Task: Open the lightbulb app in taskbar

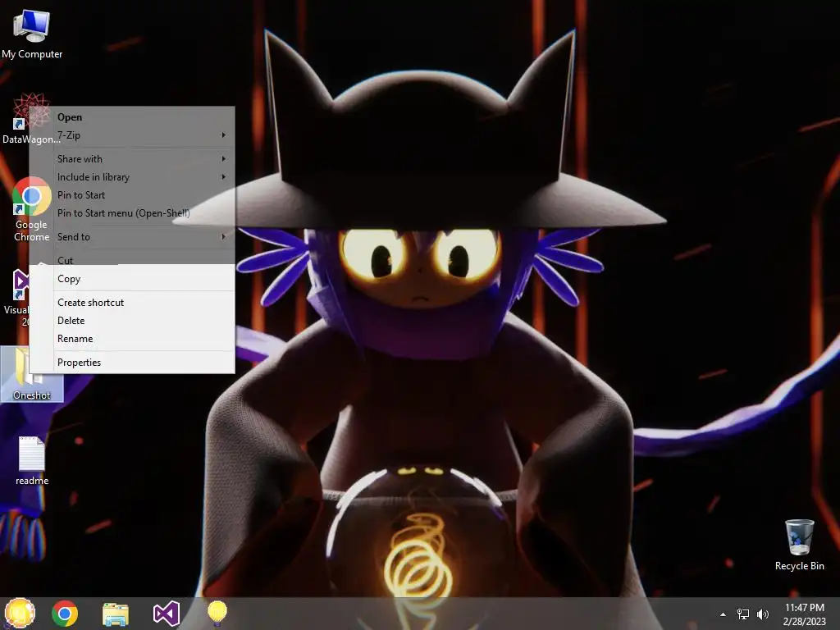Action: [217, 613]
